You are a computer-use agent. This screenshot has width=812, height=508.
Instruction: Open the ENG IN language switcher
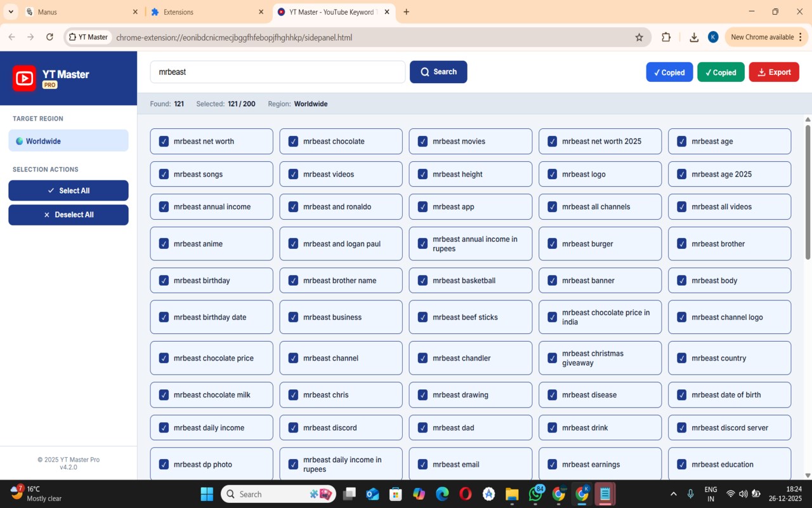[710, 494]
